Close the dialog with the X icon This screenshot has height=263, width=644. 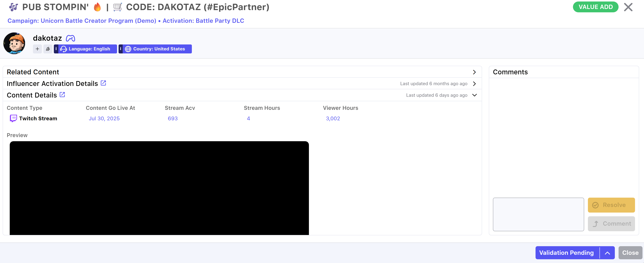(x=628, y=7)
